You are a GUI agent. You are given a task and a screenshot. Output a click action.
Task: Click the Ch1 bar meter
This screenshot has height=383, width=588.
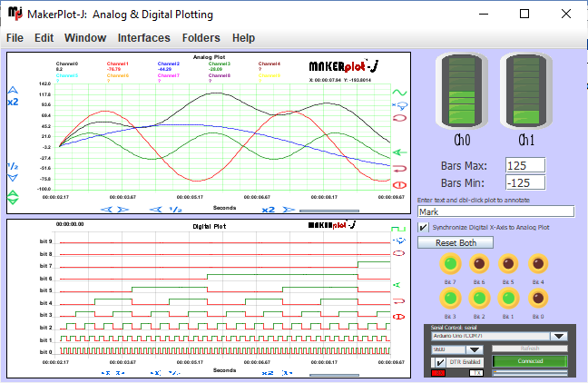tap(526, 91)
